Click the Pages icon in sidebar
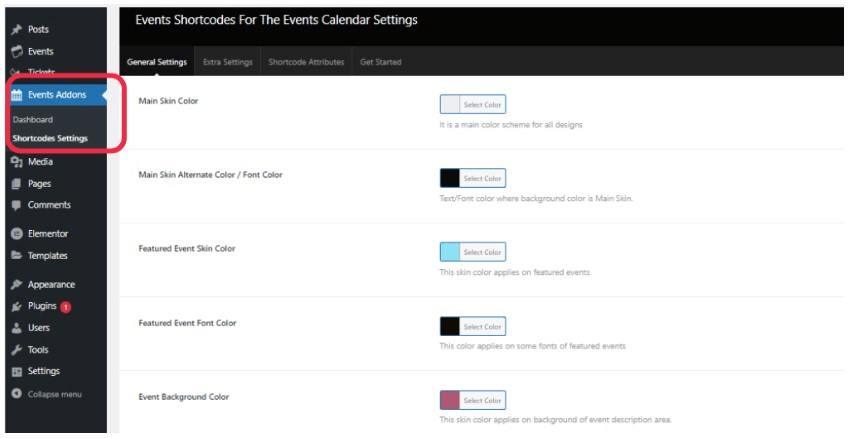Viewport: 853px width, 438px height. (x=17, y=184)
